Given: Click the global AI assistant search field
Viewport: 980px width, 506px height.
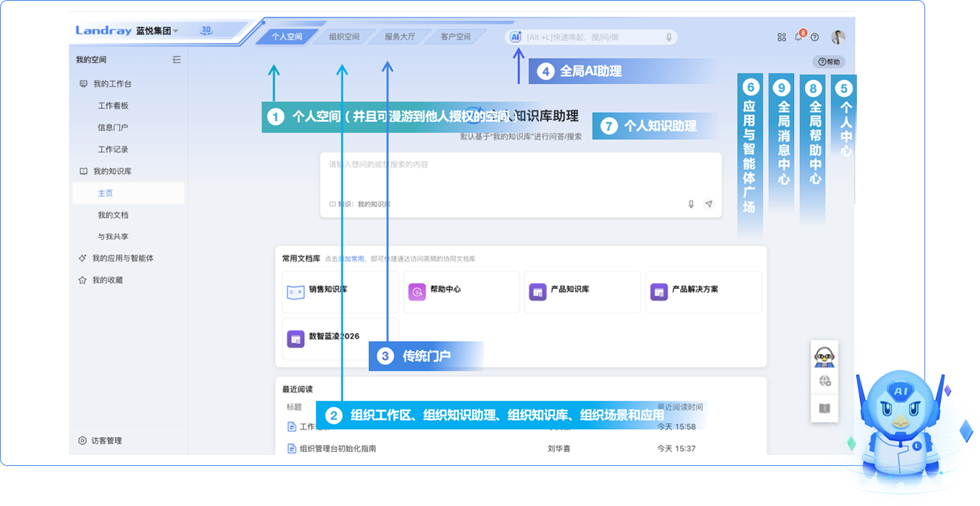Looking at the screenshot, I should 593,37.
